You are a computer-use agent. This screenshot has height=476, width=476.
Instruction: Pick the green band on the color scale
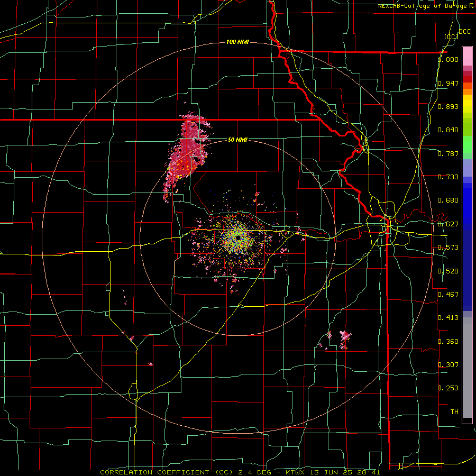click(x=467, y=144)
